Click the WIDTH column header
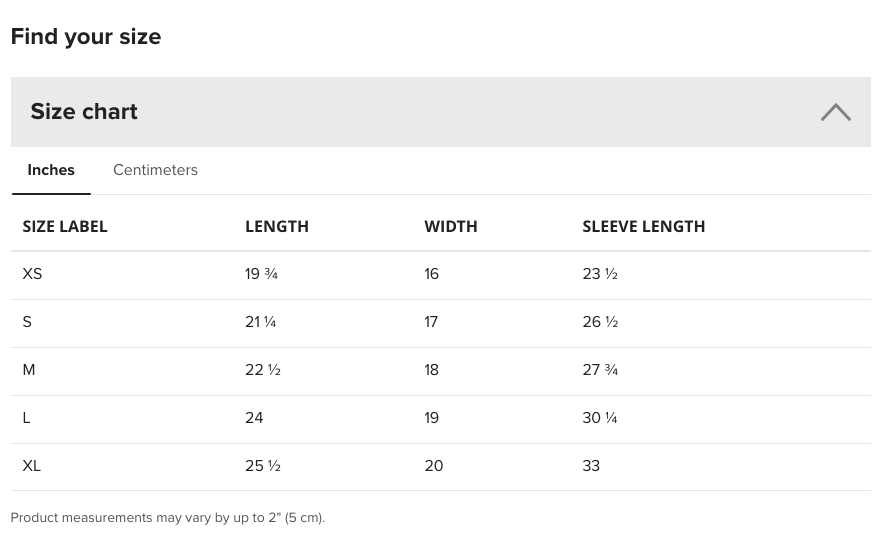Screen dimensions: 887x549 [x=451, y=226]
